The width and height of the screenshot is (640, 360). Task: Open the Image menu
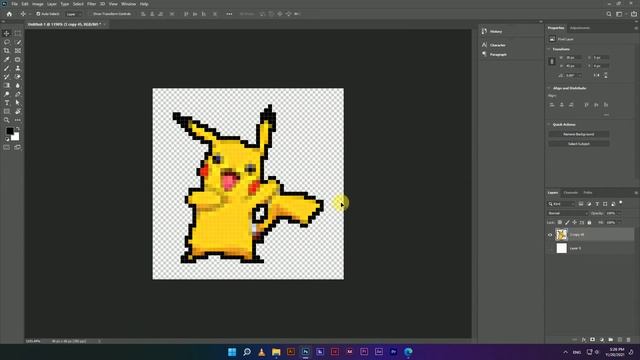[x=38, y=4]
